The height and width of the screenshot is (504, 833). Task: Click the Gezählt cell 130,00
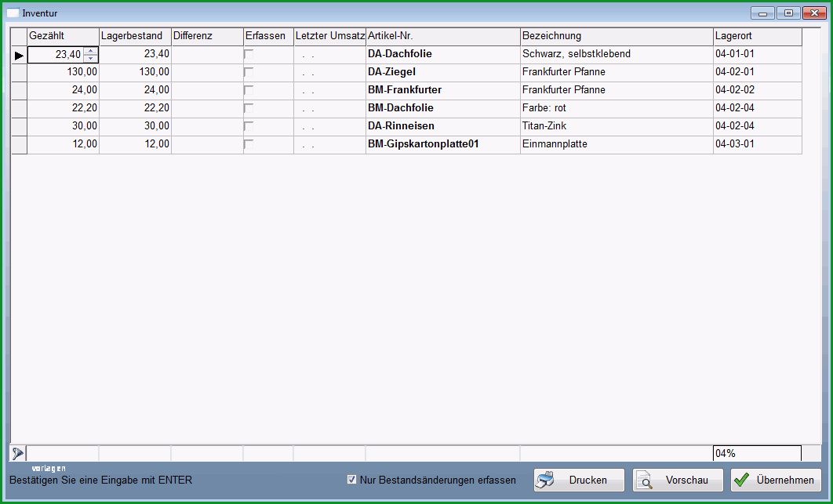tap(64, 72)
